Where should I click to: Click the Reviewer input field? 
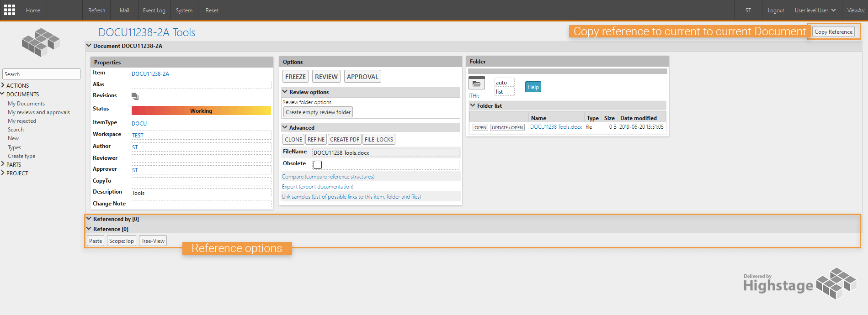click(x=201, y=158)
